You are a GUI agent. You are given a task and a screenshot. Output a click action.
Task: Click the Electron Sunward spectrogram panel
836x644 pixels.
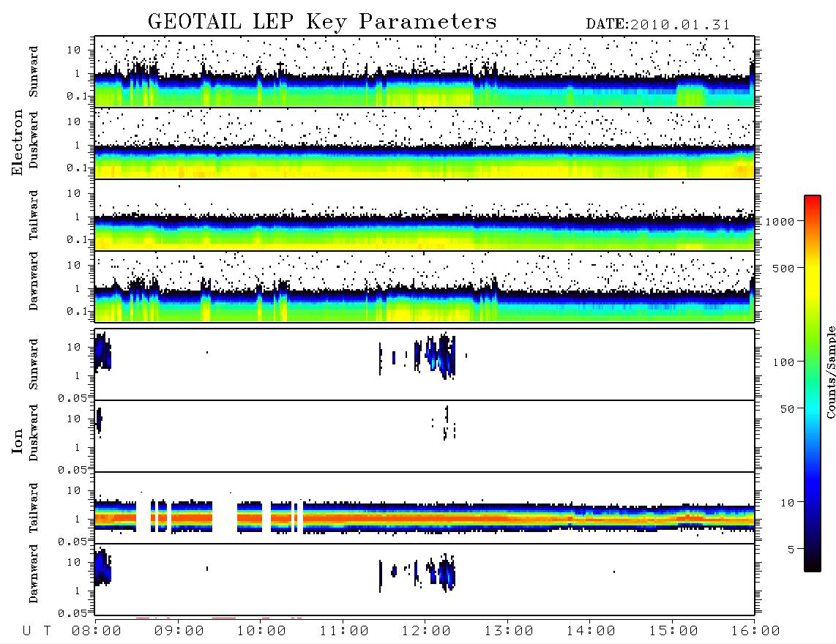click(x=425, y=72)
